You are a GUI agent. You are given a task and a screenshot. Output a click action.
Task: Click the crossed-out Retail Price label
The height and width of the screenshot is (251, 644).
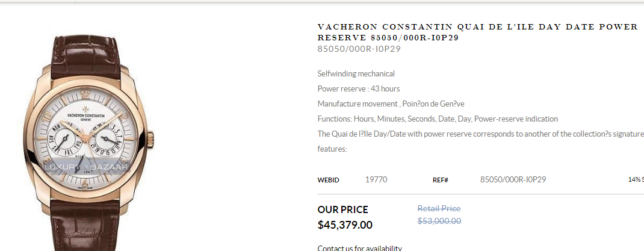439,208
